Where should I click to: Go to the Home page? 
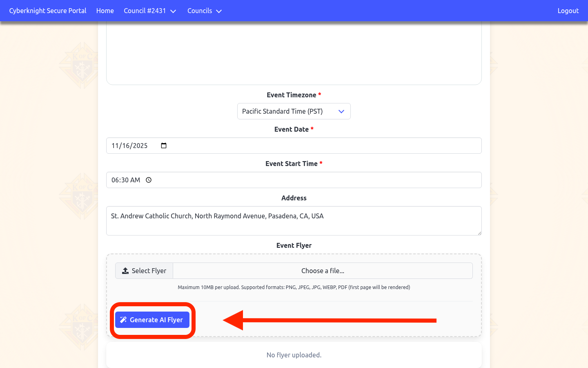pos(105,11)
